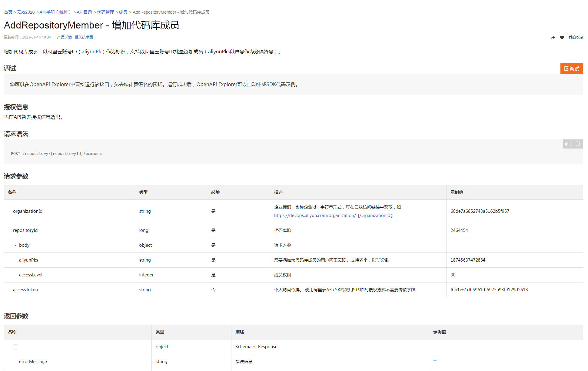Click the share arrow icon
Image resolution: width=588 pixels, height=371 pixels.
[x=553, y=37]
